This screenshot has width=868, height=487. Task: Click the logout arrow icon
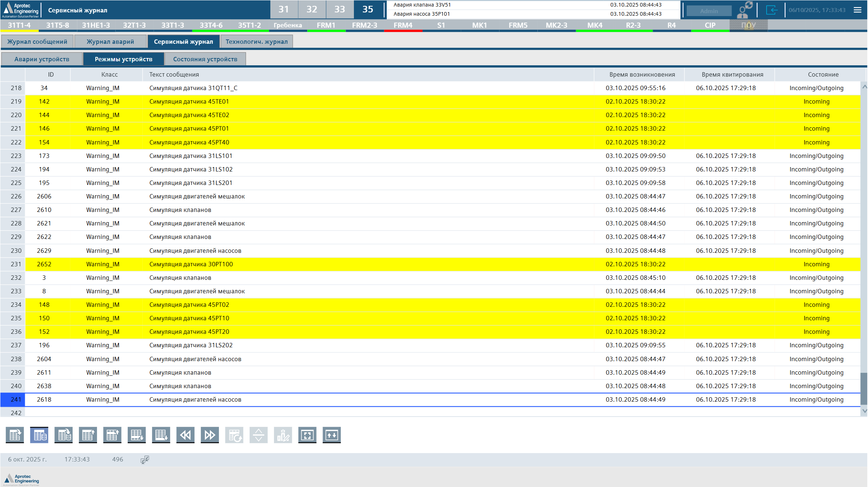[x=771, y=10]
